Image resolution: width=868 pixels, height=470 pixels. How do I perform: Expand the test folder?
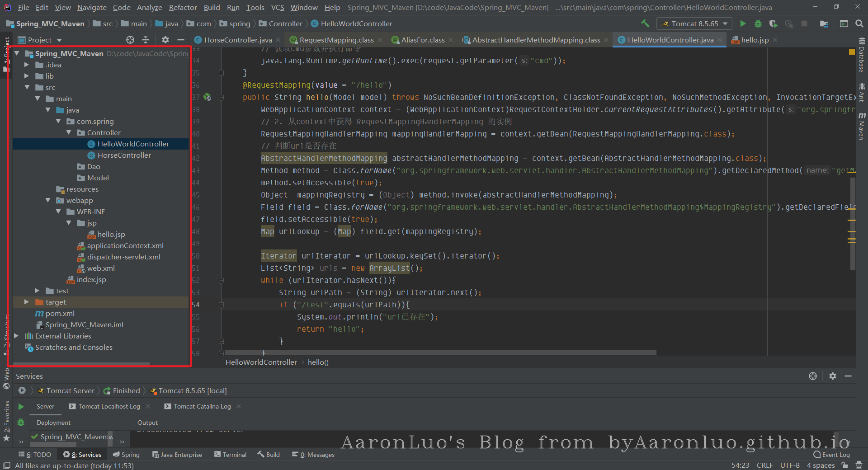[x=37, y=291]
